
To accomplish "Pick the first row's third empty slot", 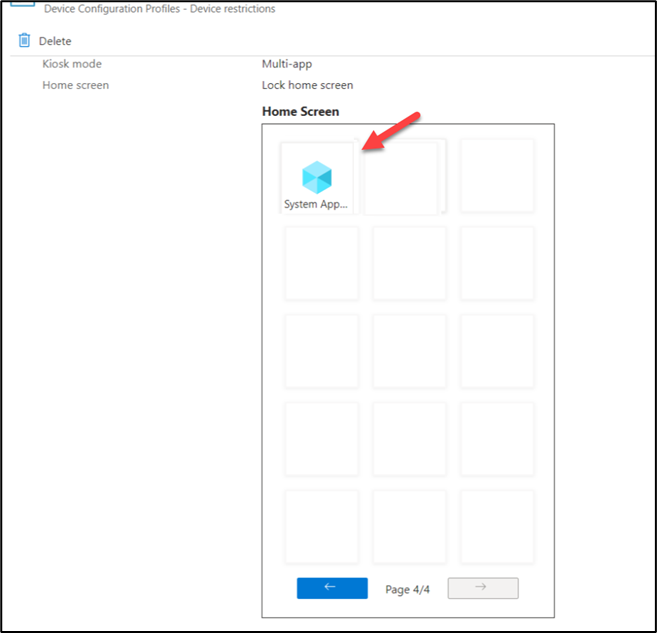I will [497, 176].
